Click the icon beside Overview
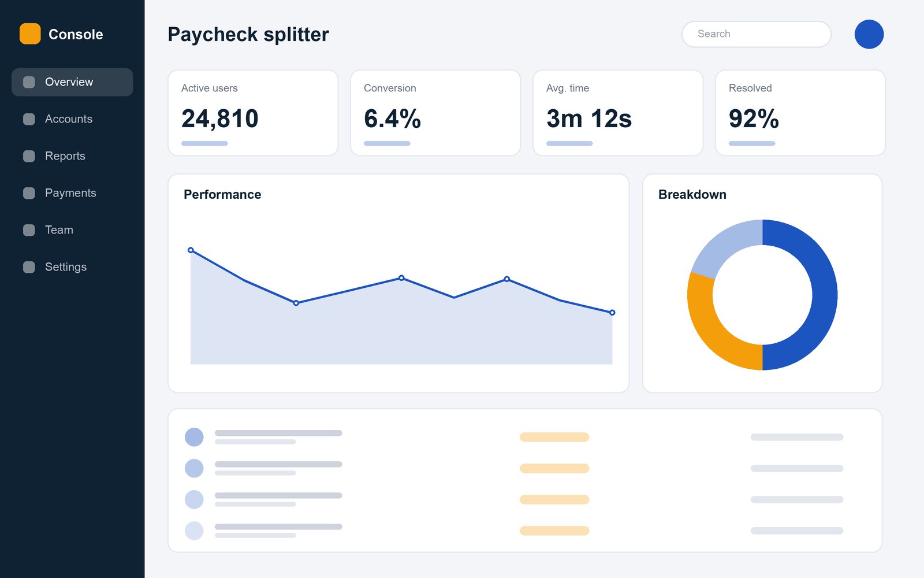 (x=29, y=82)
